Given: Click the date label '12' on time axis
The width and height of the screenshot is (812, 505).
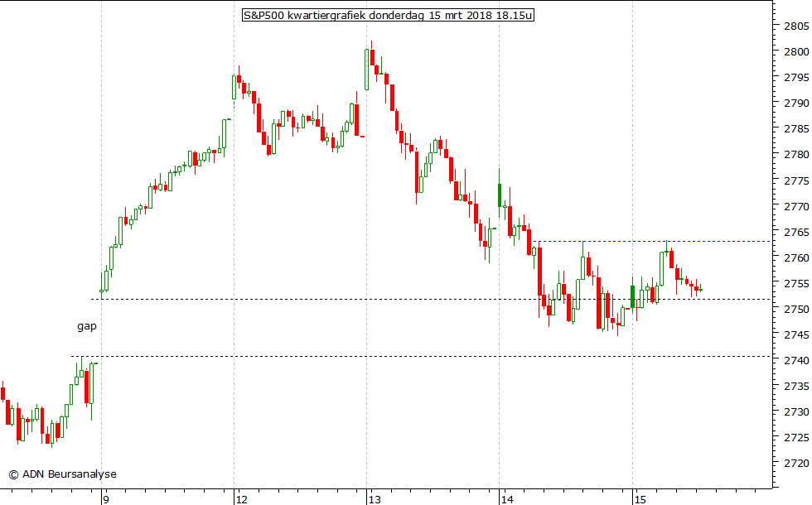Looking at the screenshot, I should click(241, 499).
